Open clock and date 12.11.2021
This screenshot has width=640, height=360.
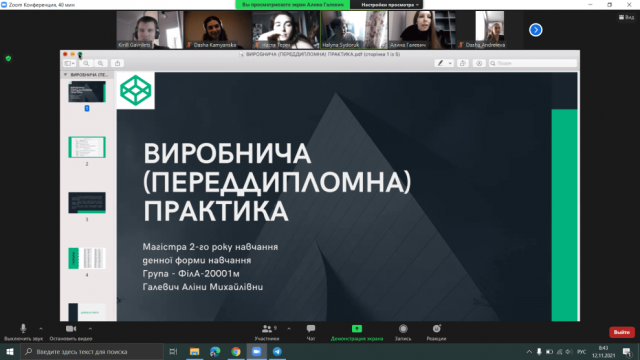click(603, 351)
